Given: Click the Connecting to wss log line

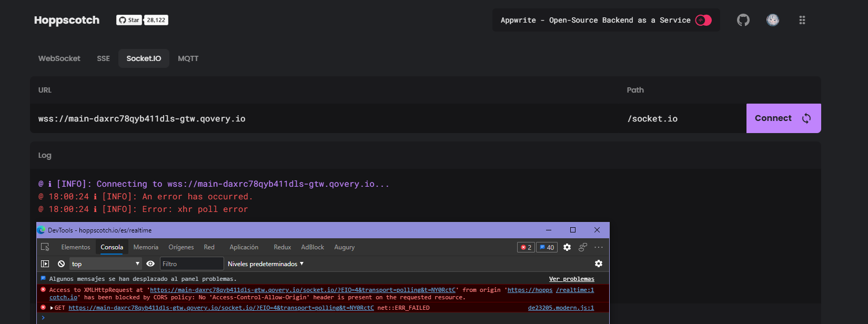Looking at the screenshot, I should click(214, 184).
